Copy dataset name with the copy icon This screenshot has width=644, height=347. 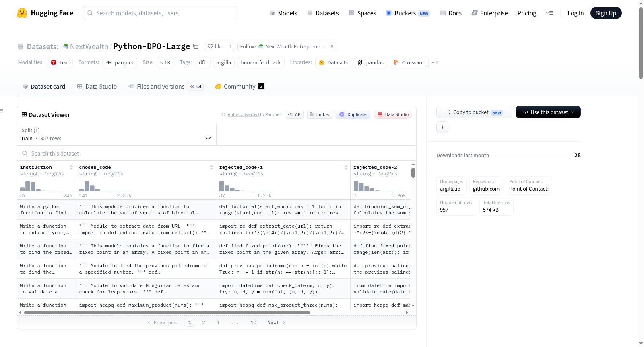click(196, 46)
